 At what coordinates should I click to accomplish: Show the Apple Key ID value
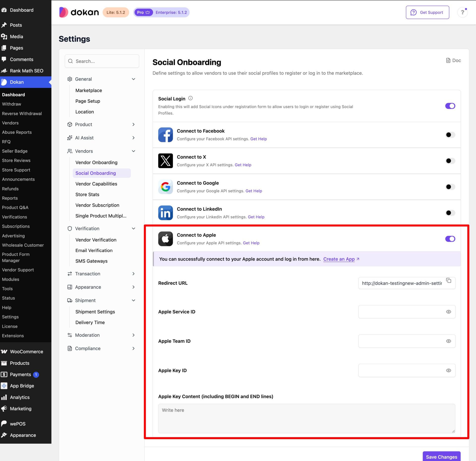tap(448, 371)
